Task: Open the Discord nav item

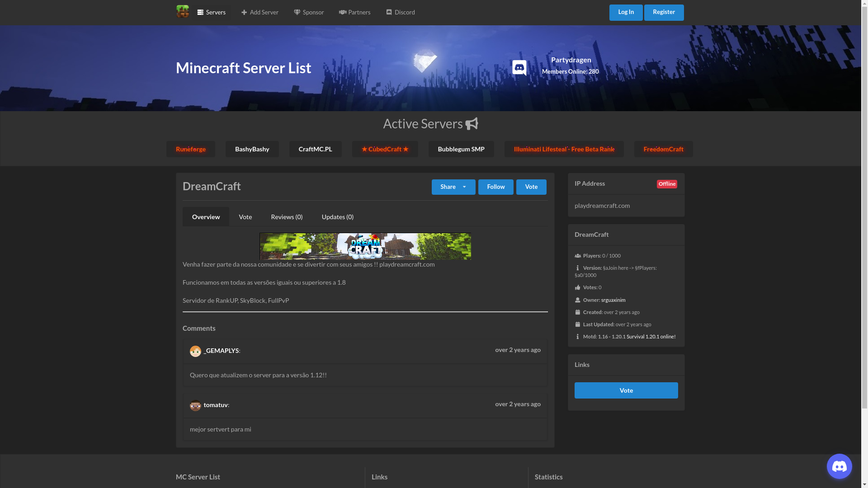Action: coord(401,12)
